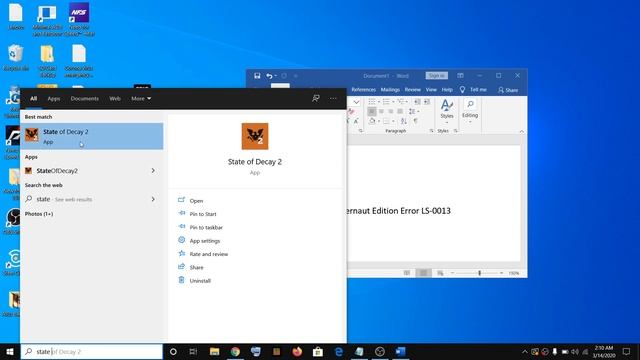Open the search panel three-dots options menu
Image resolution: width=640 pixels, height=360 pixels.
pyautogui.click(x=333, y=98)
